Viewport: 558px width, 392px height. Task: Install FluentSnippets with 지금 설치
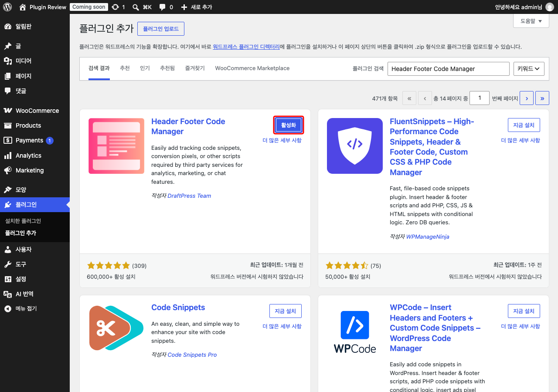click(524, 125)
